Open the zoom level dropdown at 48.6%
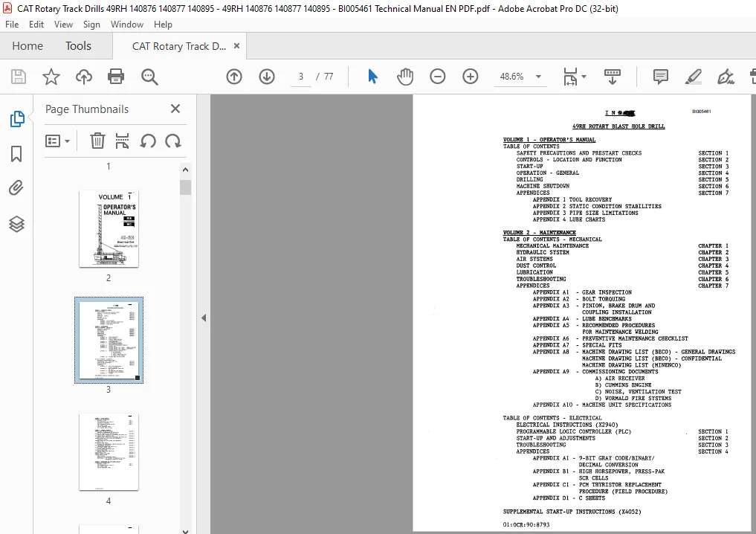 click(x=538, y=76)
